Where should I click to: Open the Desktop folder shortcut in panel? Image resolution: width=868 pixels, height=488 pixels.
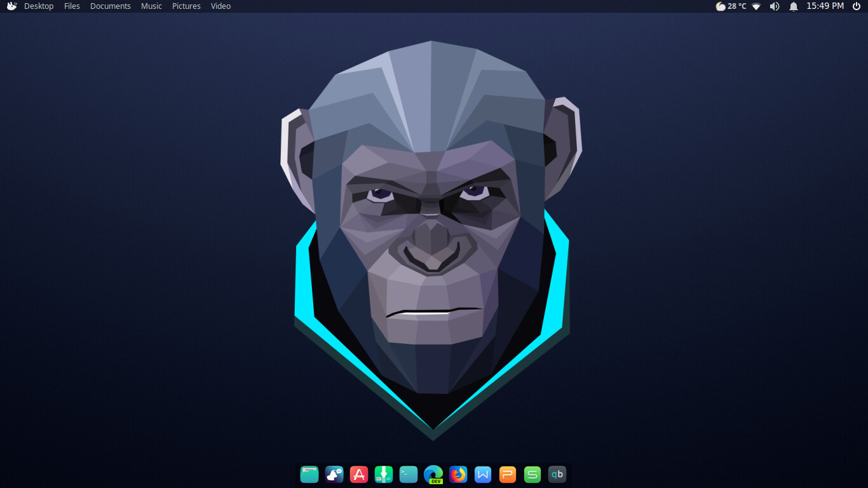coord(39,6)
